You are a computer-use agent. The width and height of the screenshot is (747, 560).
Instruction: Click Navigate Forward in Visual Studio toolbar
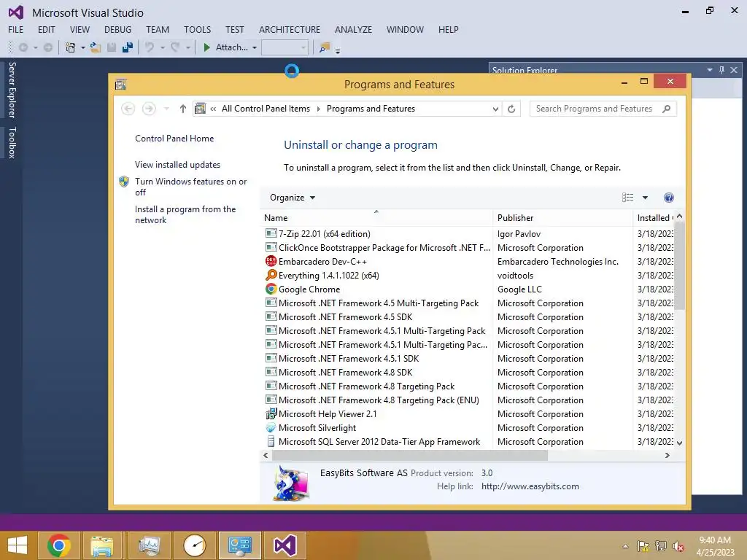pyautogui.click(x=47, y=47)
